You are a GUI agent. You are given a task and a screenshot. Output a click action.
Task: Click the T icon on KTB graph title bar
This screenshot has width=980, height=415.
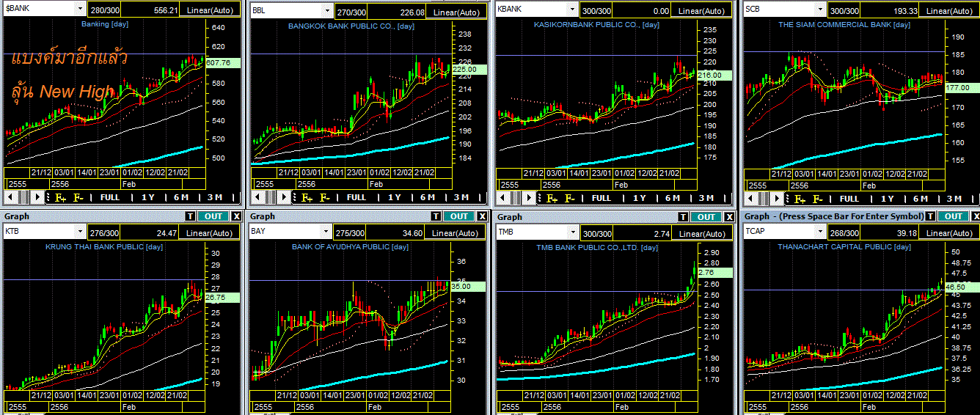[x=189, y=216]
